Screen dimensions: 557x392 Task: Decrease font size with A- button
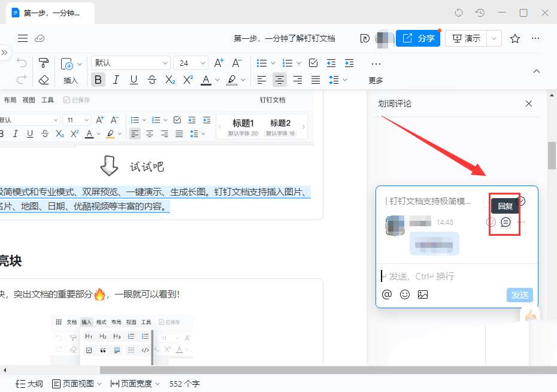237,63
